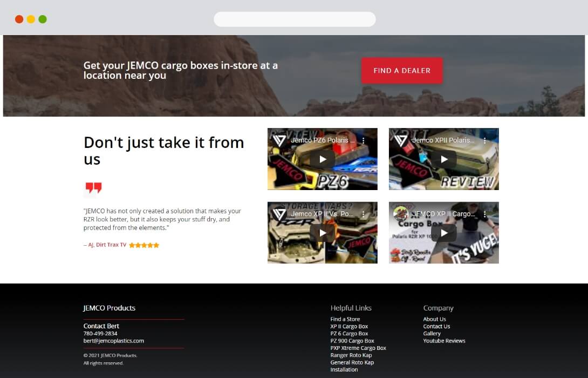The image size is (588, 378).
Task: Open options menu on JEMCO XP II Cargo video
Action: 484,214
